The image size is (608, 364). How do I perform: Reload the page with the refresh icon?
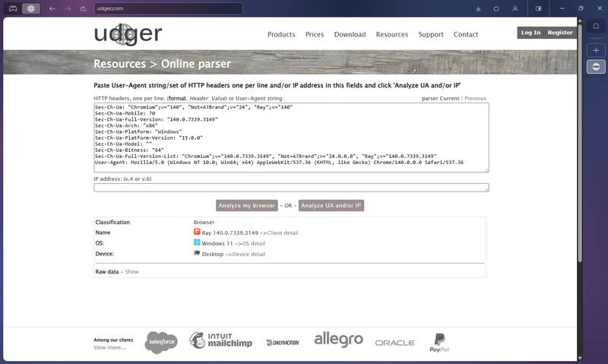pos(84,8)
